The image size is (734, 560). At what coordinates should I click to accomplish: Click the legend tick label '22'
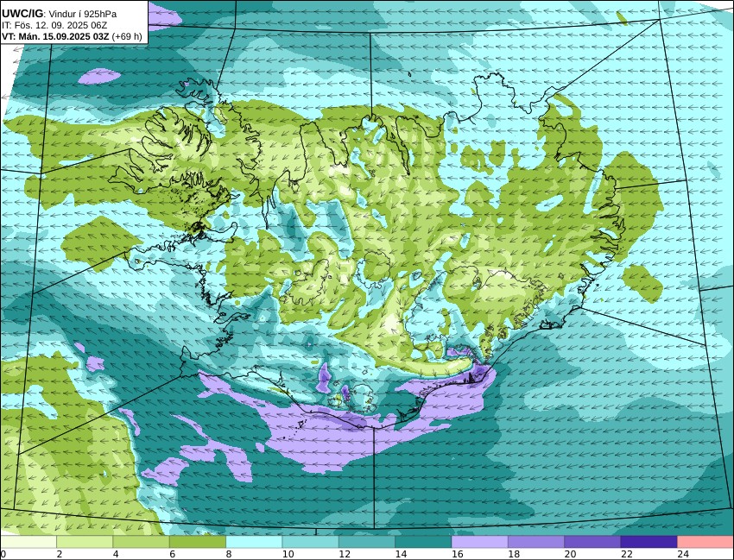click(x=626, y=554)
